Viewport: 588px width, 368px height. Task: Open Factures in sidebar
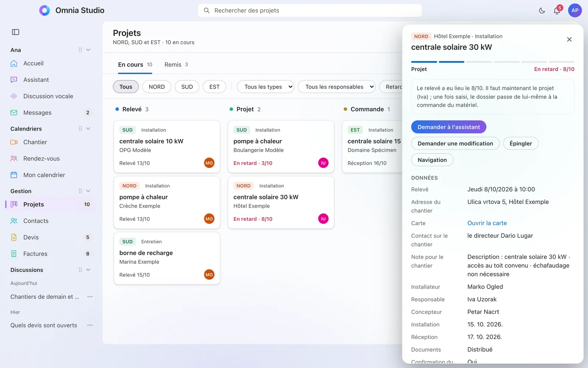tap(50, 254)
